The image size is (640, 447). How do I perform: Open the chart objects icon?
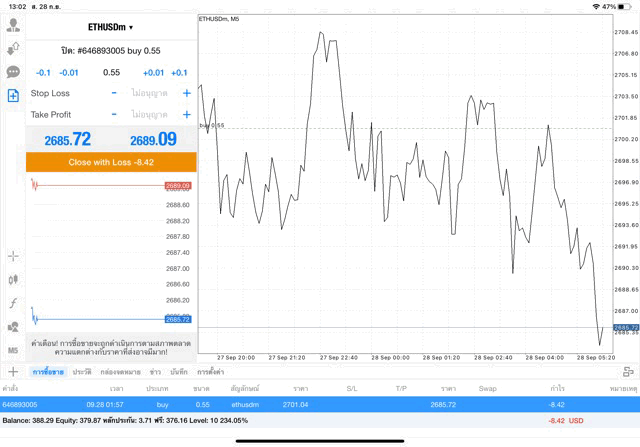coord(13,327)
